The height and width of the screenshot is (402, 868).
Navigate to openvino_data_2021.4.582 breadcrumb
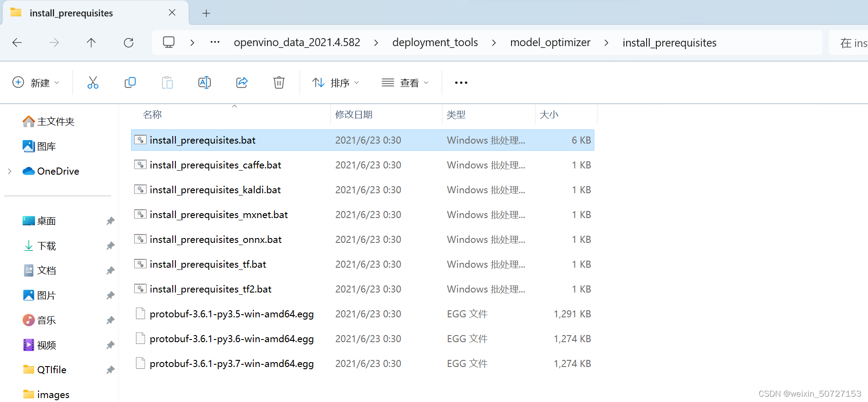click(x=297, y=43)
